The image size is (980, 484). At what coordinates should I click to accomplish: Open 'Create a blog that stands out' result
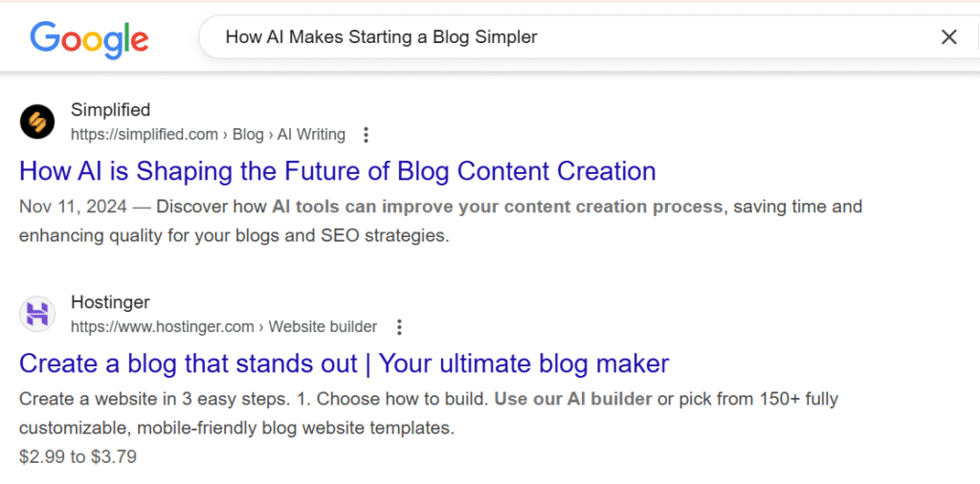(x=344, y=363)
